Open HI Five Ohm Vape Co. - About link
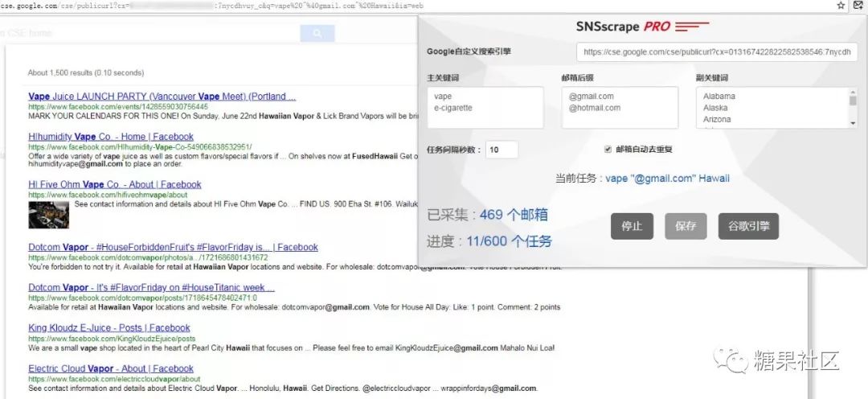This screenshot has width=868, height=399. pos(115,184)
